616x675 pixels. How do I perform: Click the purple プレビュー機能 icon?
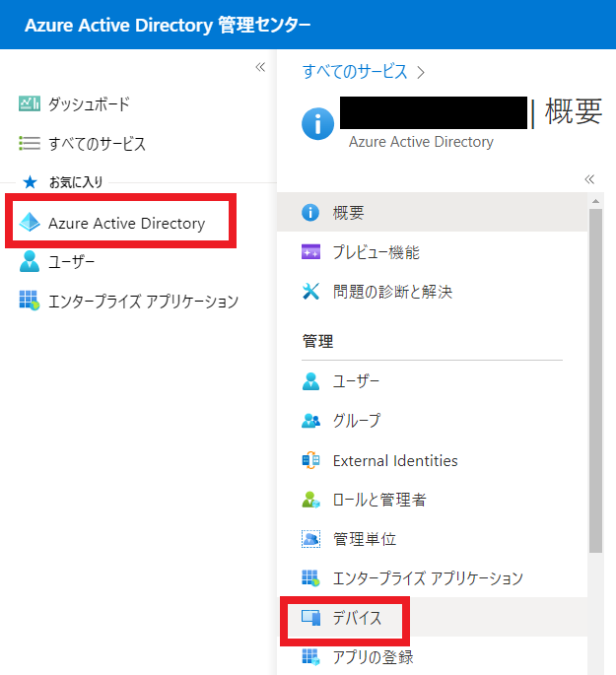pyautogui.click(x=310, y=252)
